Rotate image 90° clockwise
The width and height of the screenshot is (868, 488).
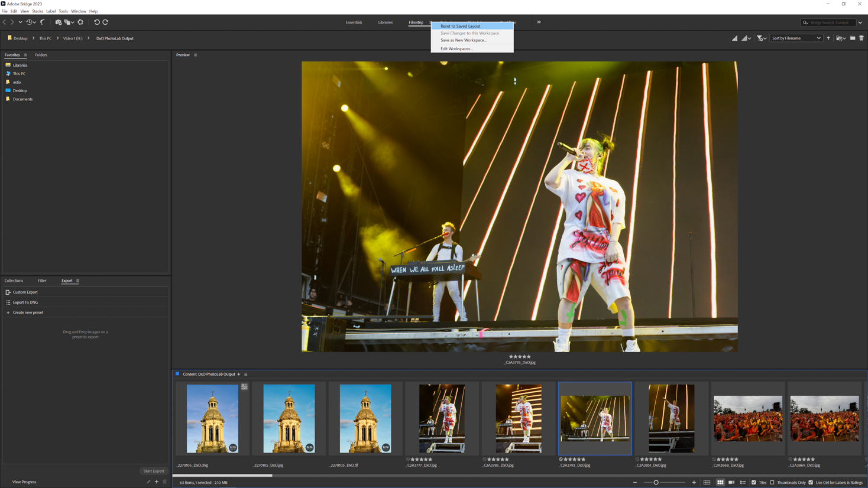pos(105,22)
